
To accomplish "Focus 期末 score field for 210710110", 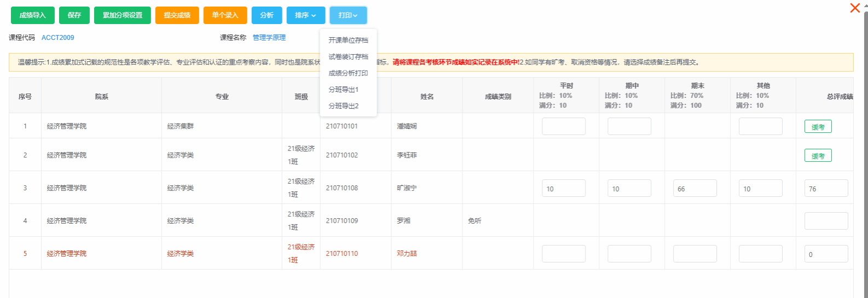I will click(695, 254).
